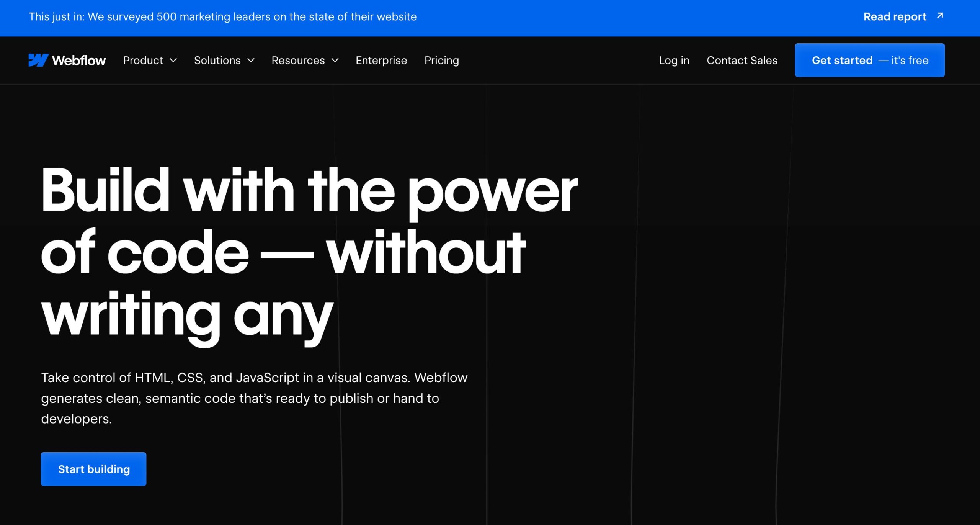The height and width of the screenshot is (525, 980).
Task: Click the Read report arrow icon
Action: 940,16
